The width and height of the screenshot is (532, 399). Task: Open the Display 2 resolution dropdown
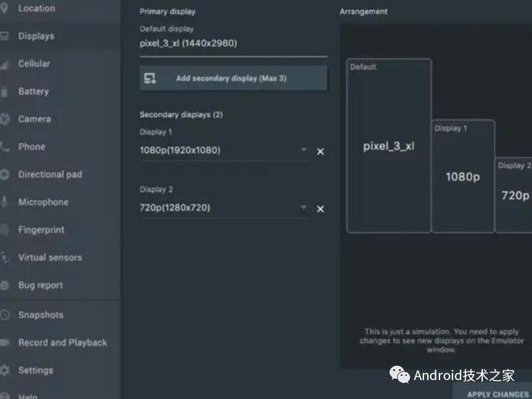coord(224,208)
